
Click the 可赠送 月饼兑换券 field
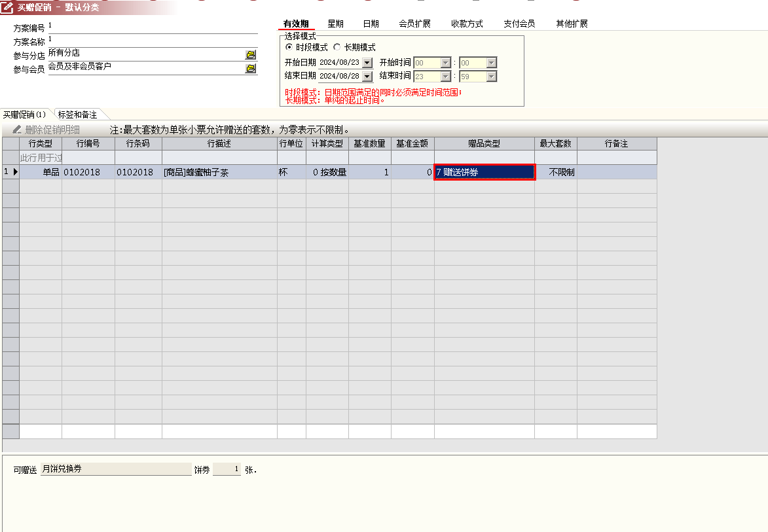tap(116, 469)
